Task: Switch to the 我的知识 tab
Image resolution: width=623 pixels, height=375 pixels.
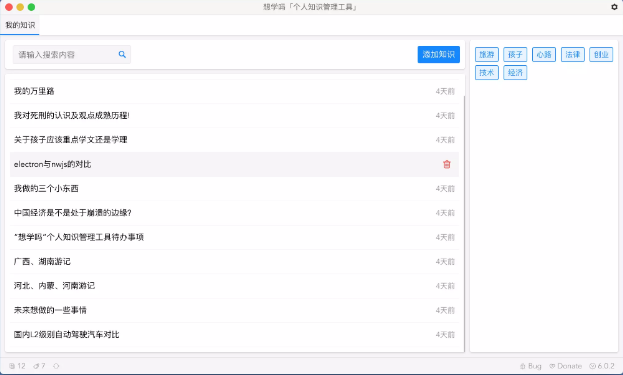Action: click(20, 25)
